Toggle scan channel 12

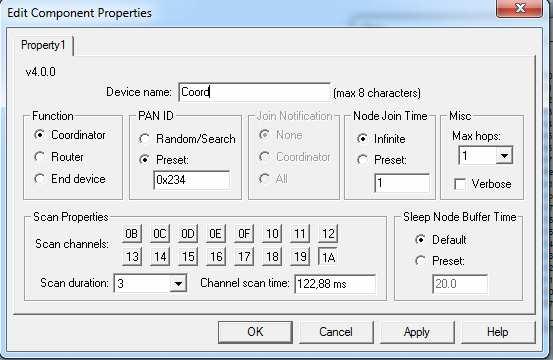tap(328, 233)
